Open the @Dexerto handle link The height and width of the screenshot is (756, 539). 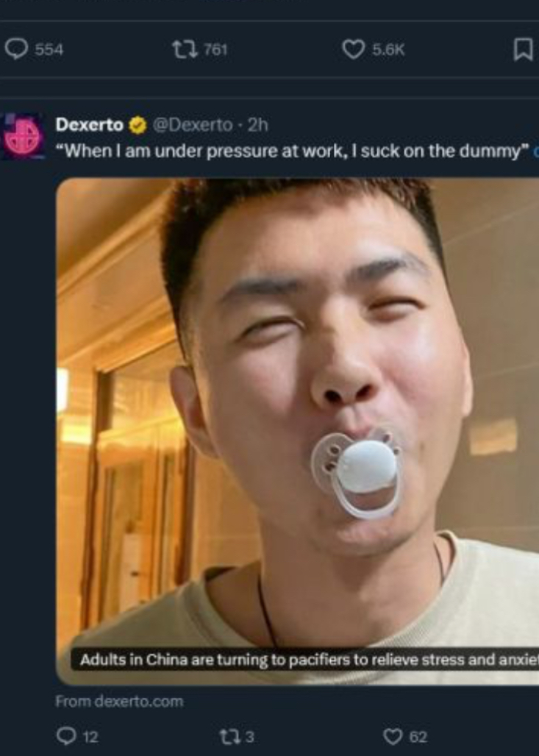[193, 125]
